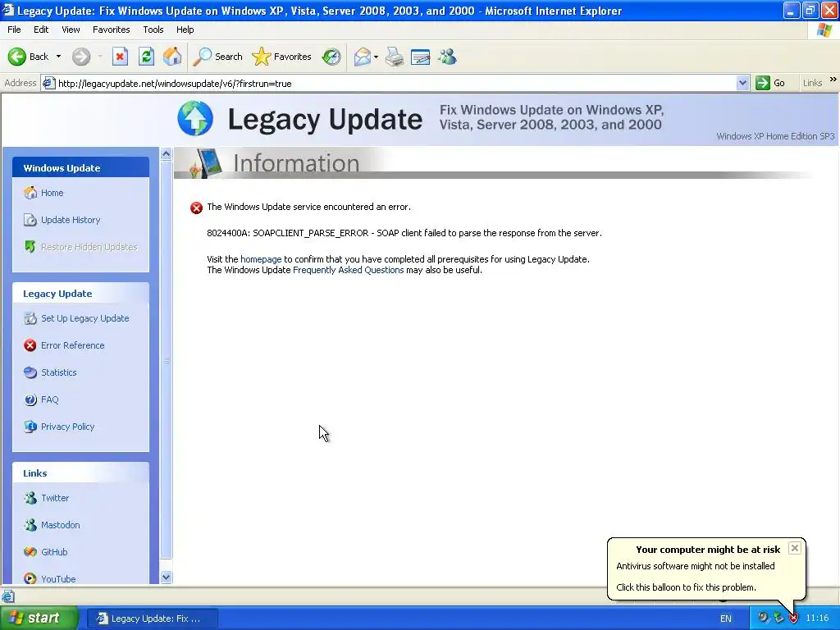The image size is (840, 630).
Task: Click the Mail envelope toolbar icon
Action: pyautogui.click(x=362, y=57)
